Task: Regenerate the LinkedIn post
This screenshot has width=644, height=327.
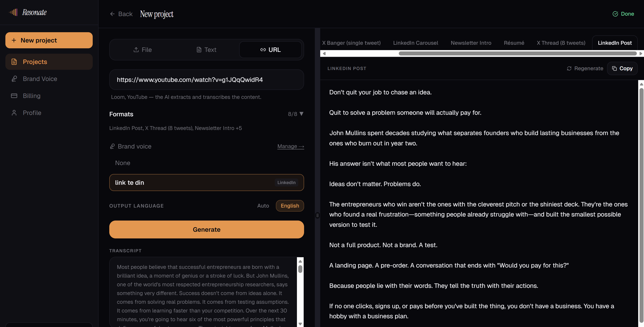Action: [x=585, y=68]
